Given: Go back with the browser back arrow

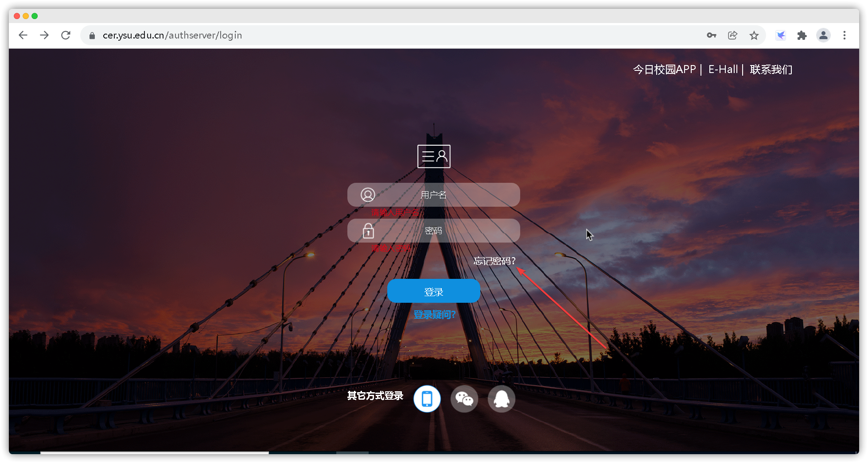Looking at the screenshot, I should pos(23,35).
